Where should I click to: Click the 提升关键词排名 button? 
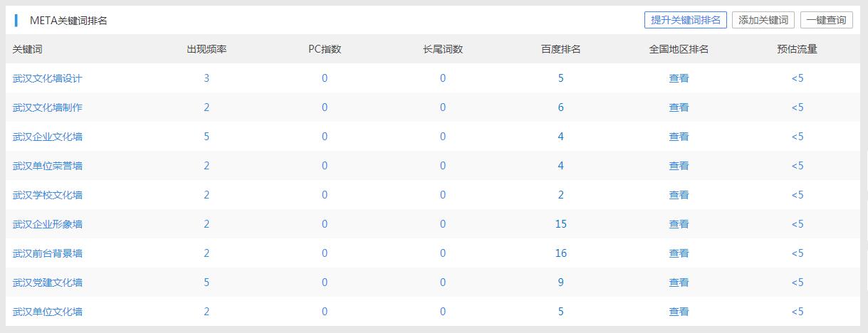(685, 20)
